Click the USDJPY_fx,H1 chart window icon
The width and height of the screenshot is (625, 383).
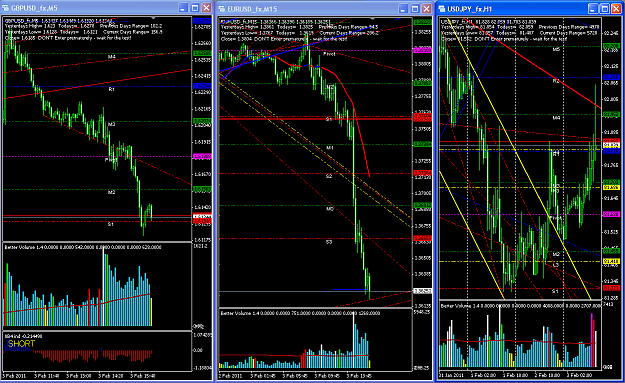442,9
